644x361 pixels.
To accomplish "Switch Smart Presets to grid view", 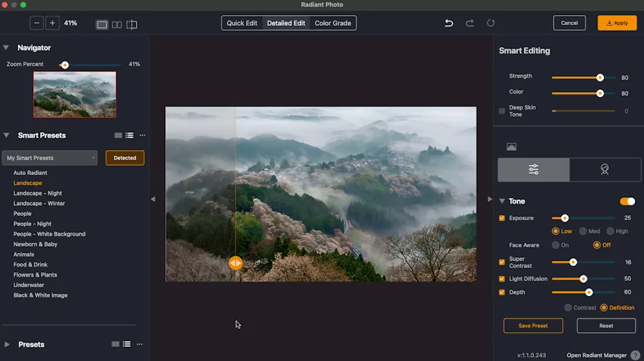I will pyautogui.click(x=118, y=135).
